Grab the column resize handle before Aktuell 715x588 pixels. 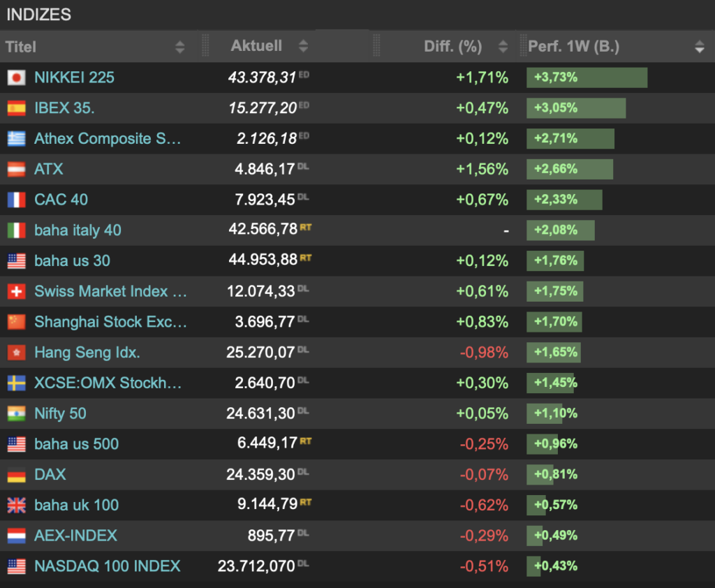[x=205, y=45]
